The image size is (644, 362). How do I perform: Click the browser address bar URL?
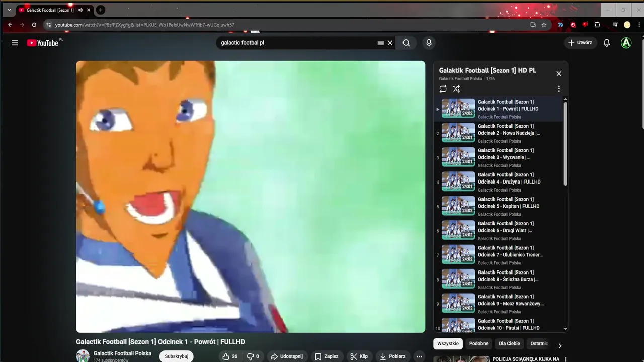(x=145, y=25)
